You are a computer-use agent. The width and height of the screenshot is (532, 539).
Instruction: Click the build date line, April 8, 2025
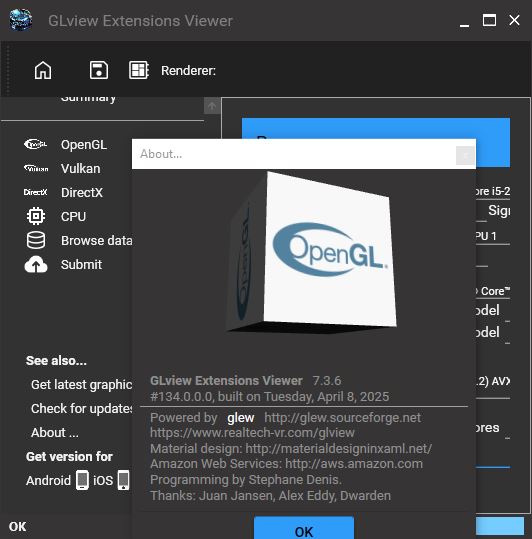coord(269,397)
